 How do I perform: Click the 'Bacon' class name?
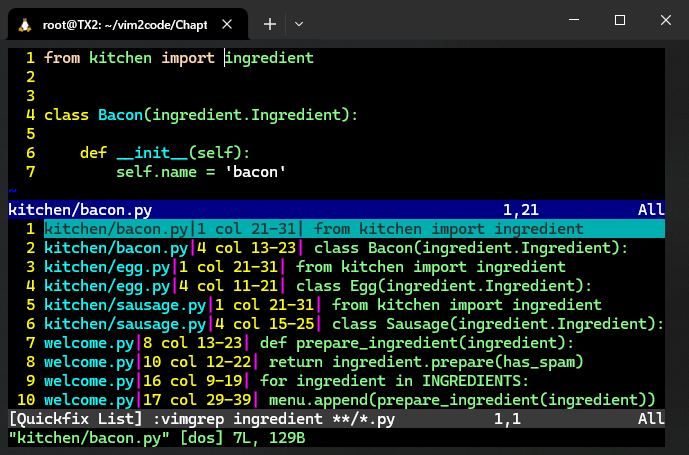(x=120, y=115)
